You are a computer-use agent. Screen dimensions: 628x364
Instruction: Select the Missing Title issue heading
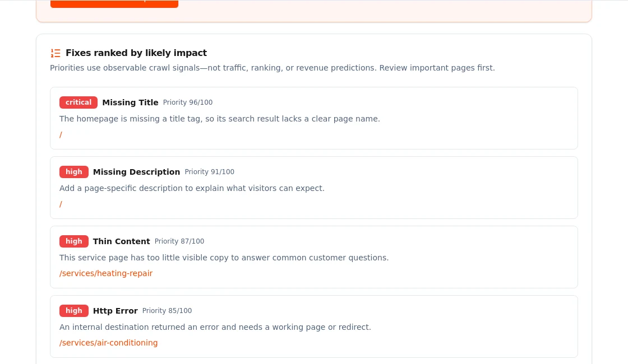pyautogui.click(x=130, y=102)
